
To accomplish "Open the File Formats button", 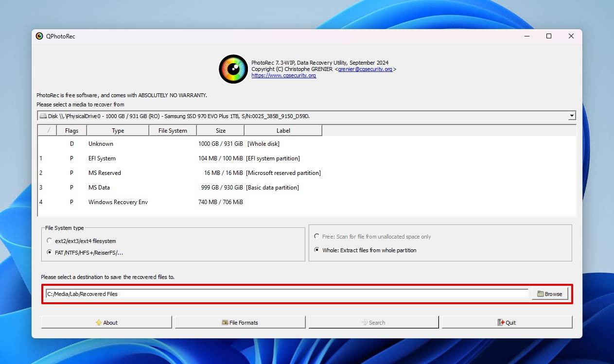I will click(x=240, y=322).
